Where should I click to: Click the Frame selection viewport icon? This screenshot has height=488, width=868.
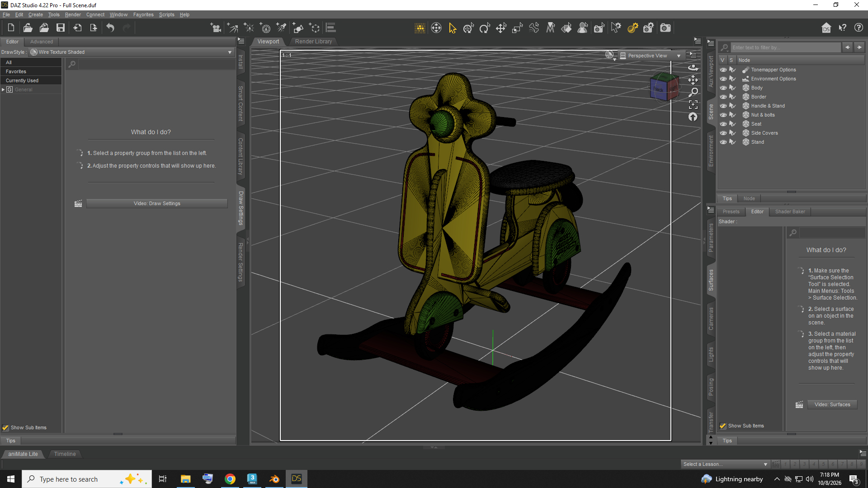coord(693,105)
